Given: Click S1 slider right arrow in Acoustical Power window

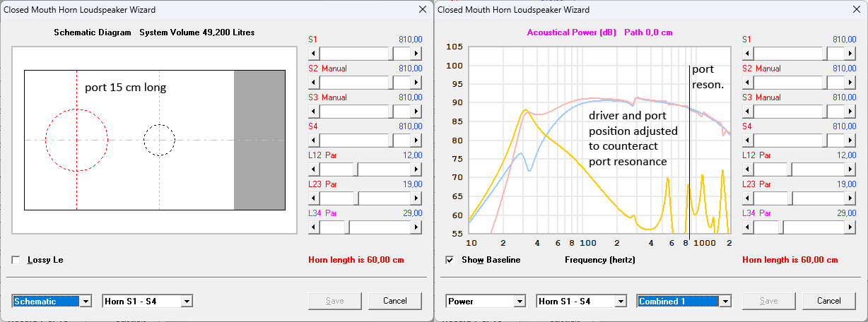Looking at the screenshot, I should (x=850, y=54).
